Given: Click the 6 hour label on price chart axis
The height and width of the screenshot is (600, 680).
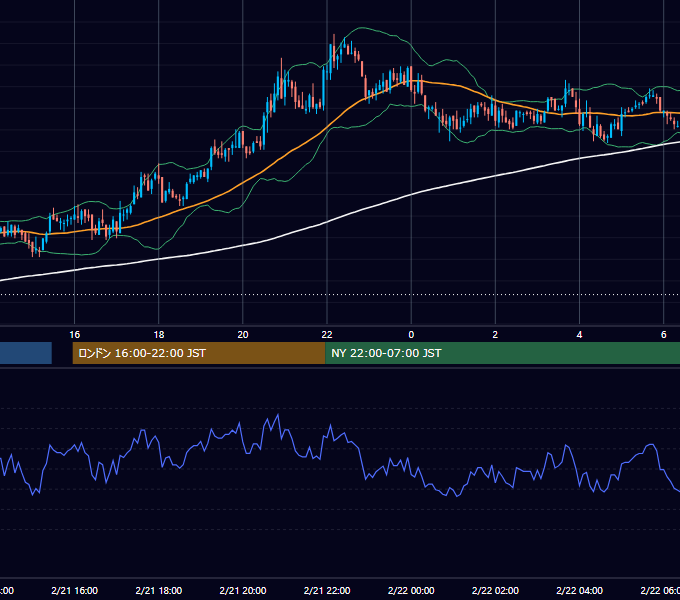Looking at the screenshot, I should coord(664,334).
